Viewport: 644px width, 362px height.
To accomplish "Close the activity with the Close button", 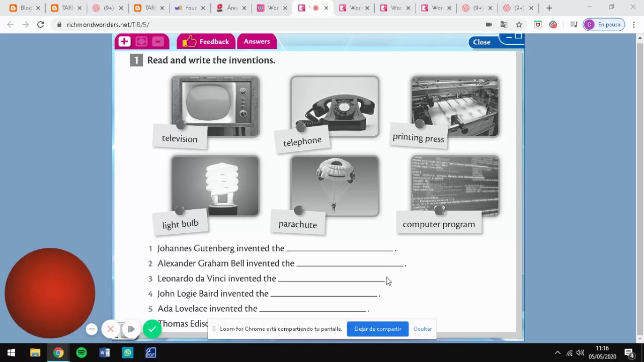I will coord(481,42).
